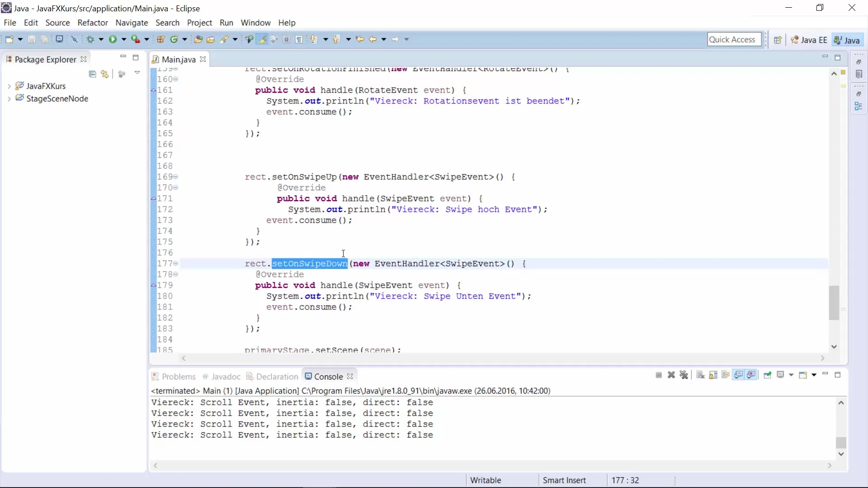The image size is (868, 488).
Task: Open the Source menu
Action: (x=57, y=23)
